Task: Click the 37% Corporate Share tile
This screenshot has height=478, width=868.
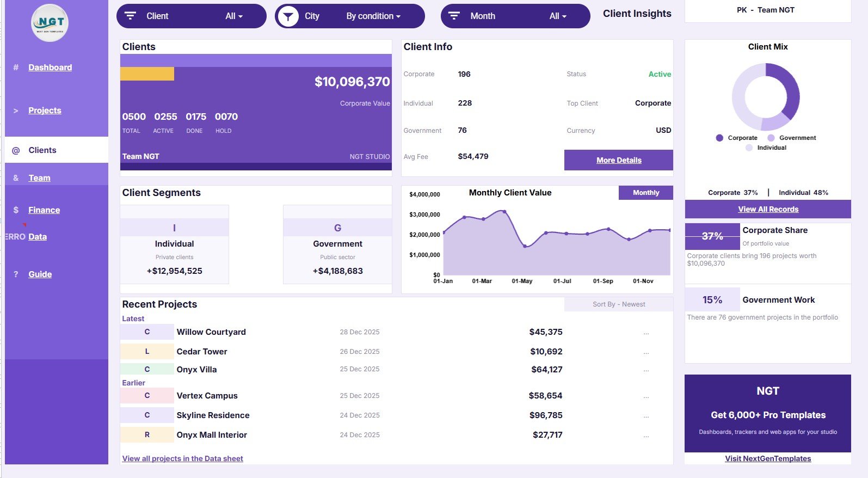Action: [712, 236]
